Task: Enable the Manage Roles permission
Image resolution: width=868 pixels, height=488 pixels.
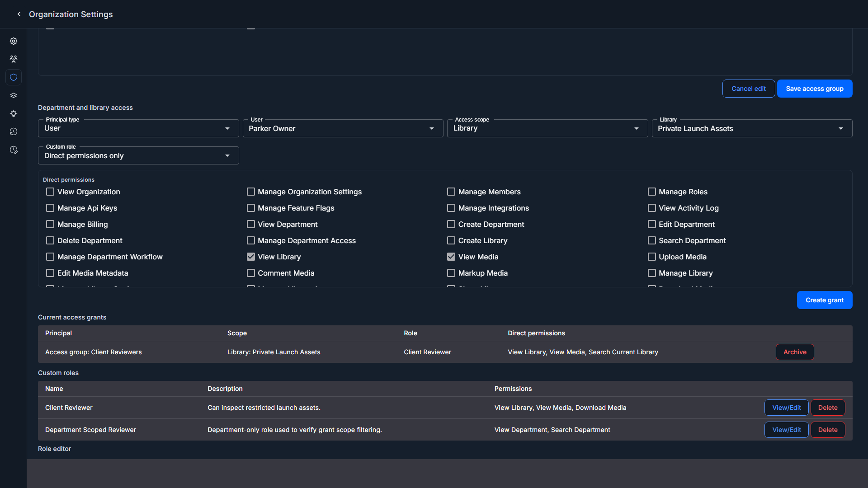Action: pos(652,192)
